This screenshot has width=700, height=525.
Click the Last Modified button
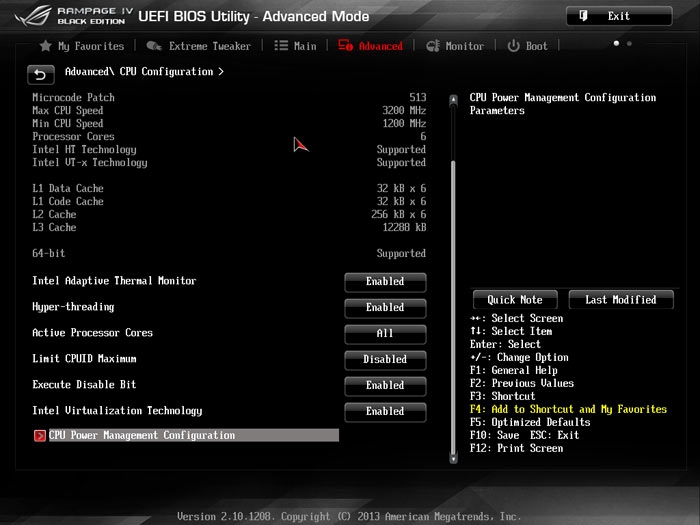click(621, 300)
